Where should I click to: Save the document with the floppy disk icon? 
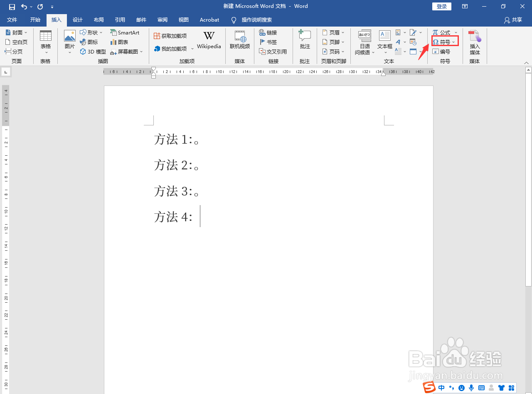coord(12,6)
